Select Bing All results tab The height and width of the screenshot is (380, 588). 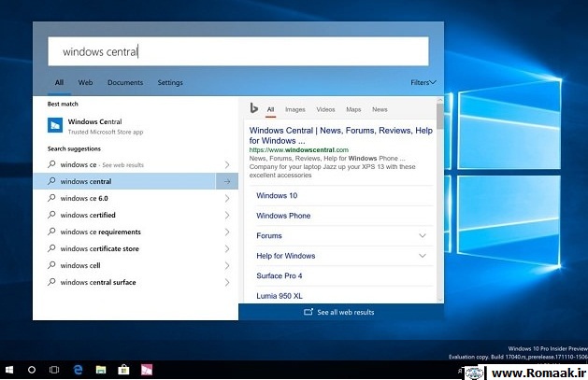click(x=270, y=109)
